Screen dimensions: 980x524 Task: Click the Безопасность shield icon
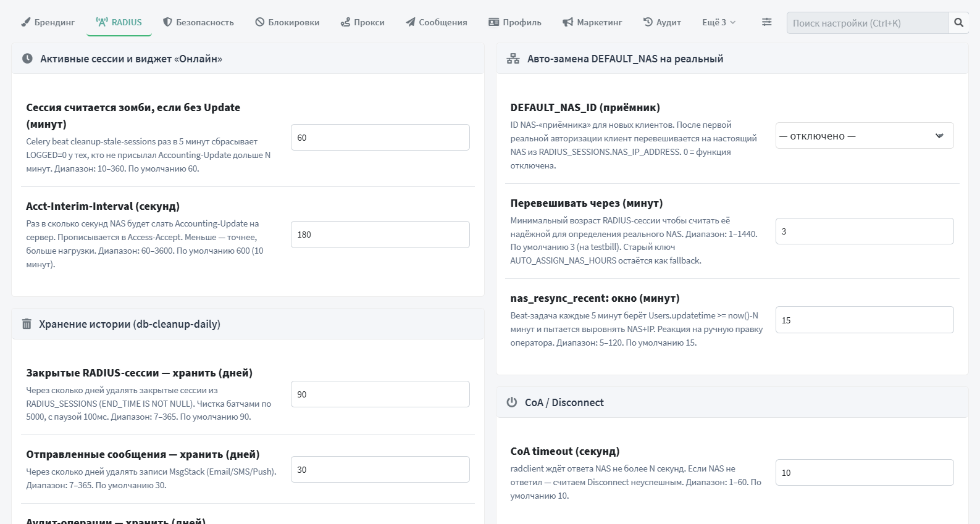(x=167, y=22)
